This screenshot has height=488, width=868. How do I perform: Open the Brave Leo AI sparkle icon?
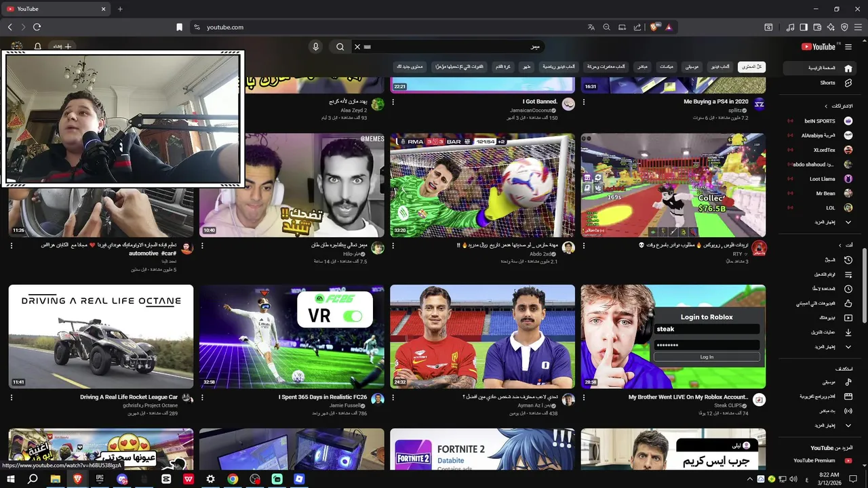click(831, 27)
